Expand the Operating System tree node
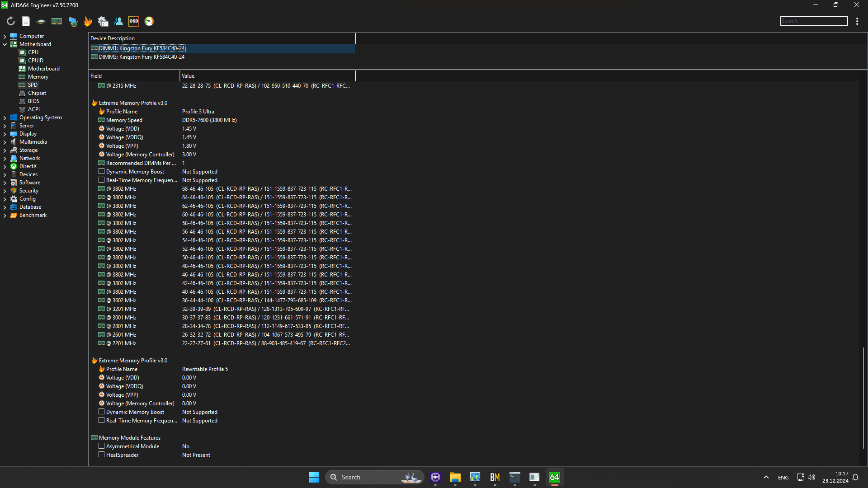868x488 pixels. 5,117
